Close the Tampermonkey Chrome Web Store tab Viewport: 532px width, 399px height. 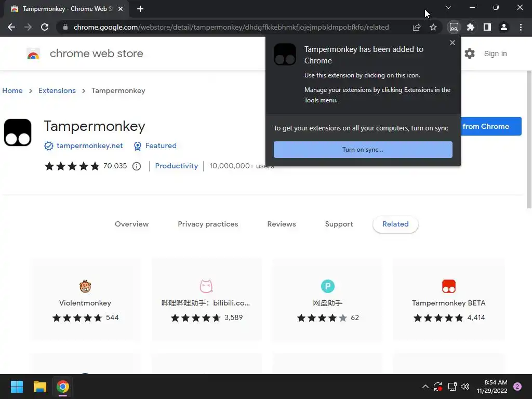(121, 9)
